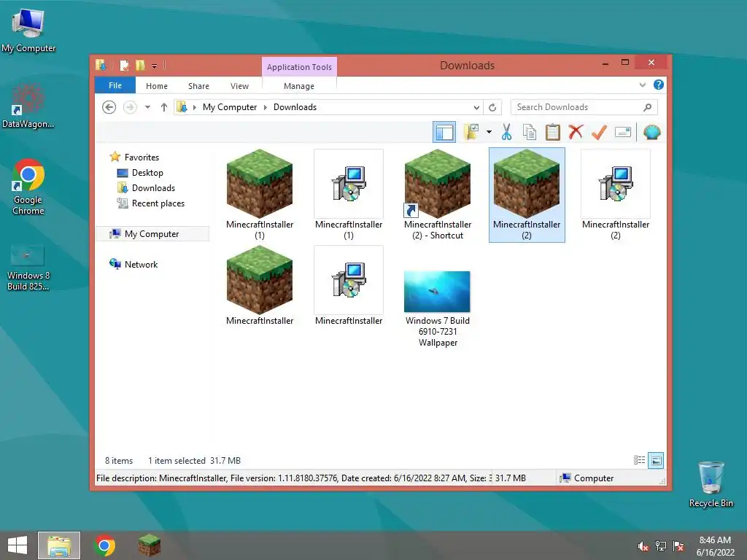Open the Customize Quick Access Toolbar dropdown
The height and width of the screenshot is (560, 747).
pos(155,66)
